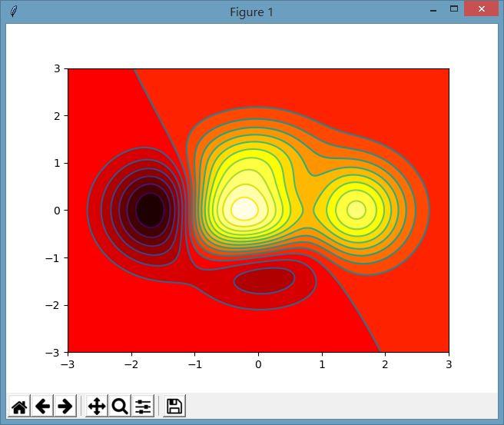Maximize the Figure 1 window
Viewport: 504px width, 425px height.
click(454, 9)
